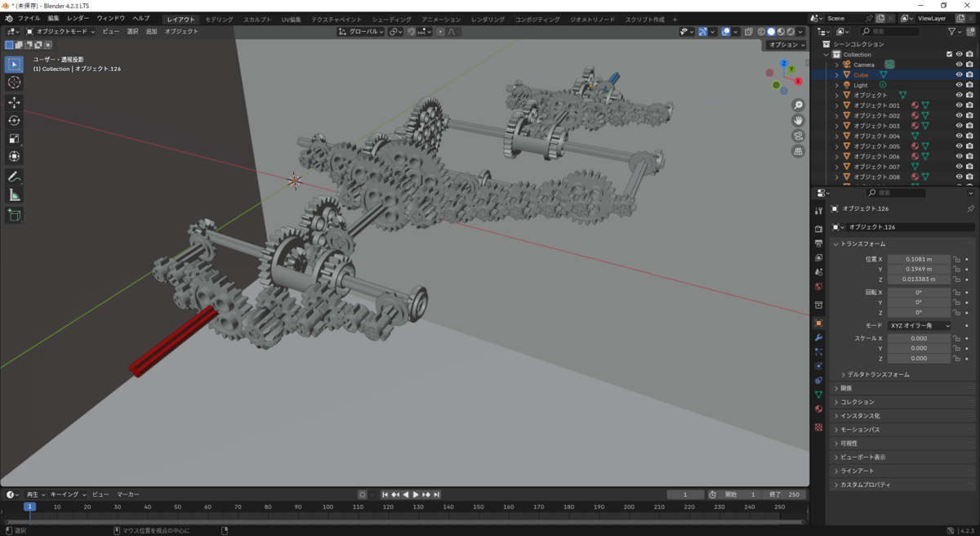
Task: Open the オプション dropdown in viewport
Action: [787, 45]
